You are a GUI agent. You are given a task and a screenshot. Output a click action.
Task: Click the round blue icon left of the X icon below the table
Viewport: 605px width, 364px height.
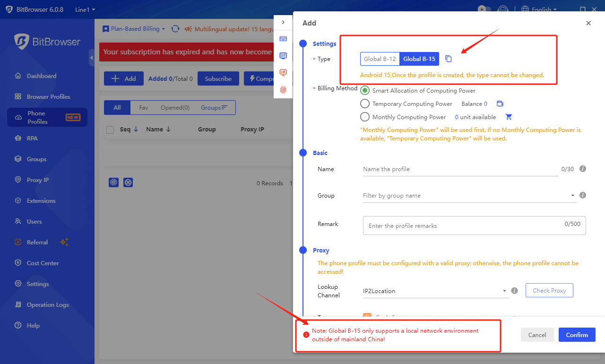coord(113,182)
